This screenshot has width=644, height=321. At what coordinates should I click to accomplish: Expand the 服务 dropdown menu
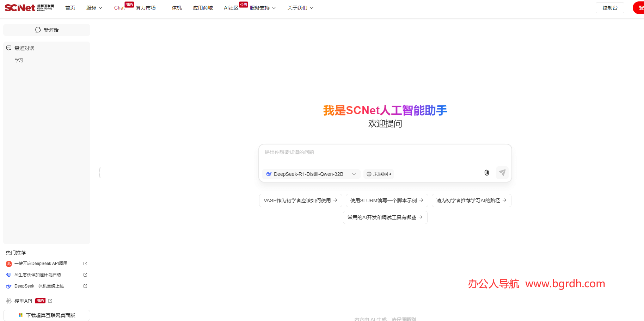[94, 8]
